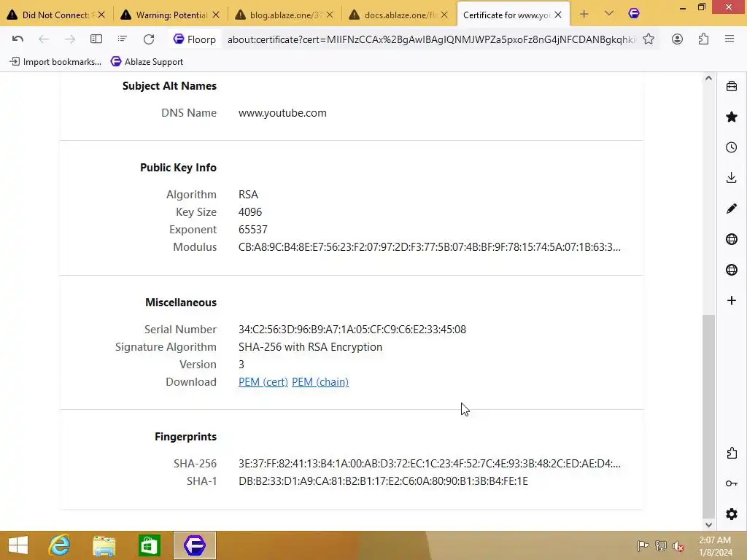
Task: Reload the current page
Action: tap(149, 39)
